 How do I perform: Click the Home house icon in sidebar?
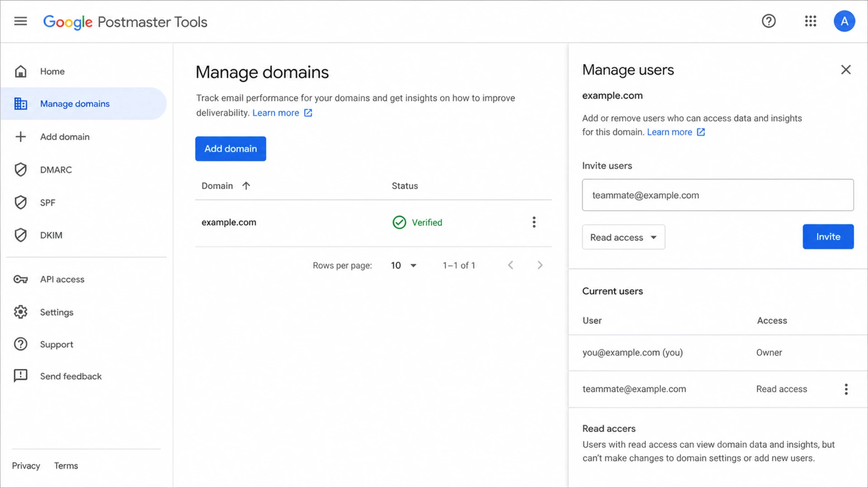tap(21, 71)
